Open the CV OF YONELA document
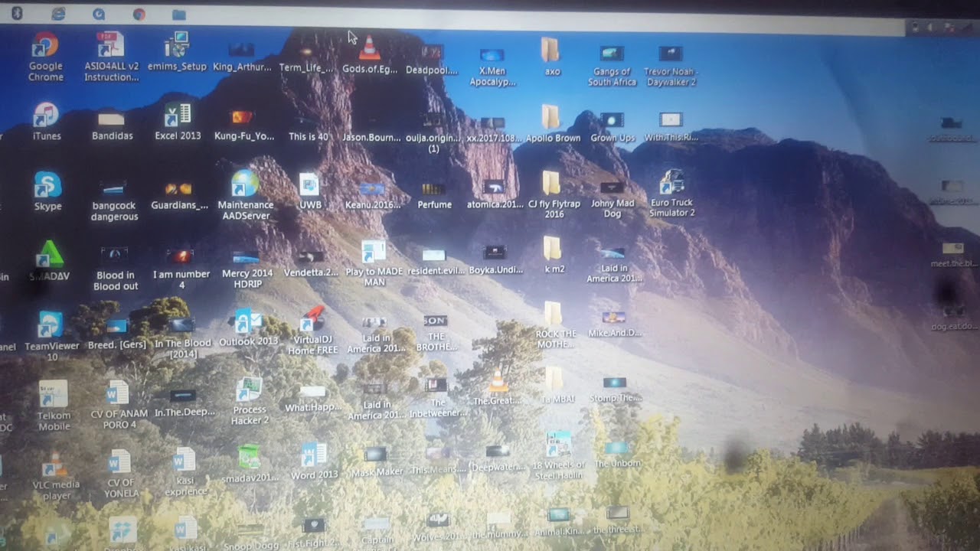980x551 pixels. [120, 474]
